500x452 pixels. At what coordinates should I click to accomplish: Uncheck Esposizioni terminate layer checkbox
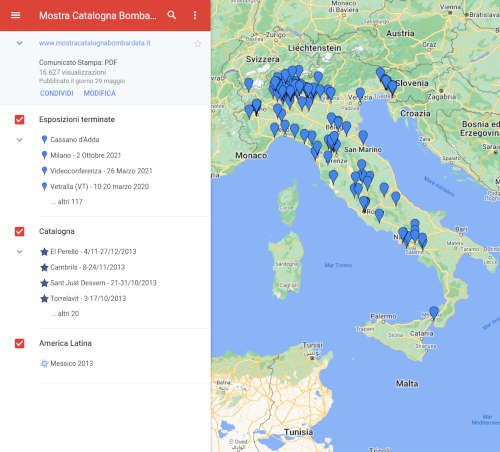click(20, 119)
